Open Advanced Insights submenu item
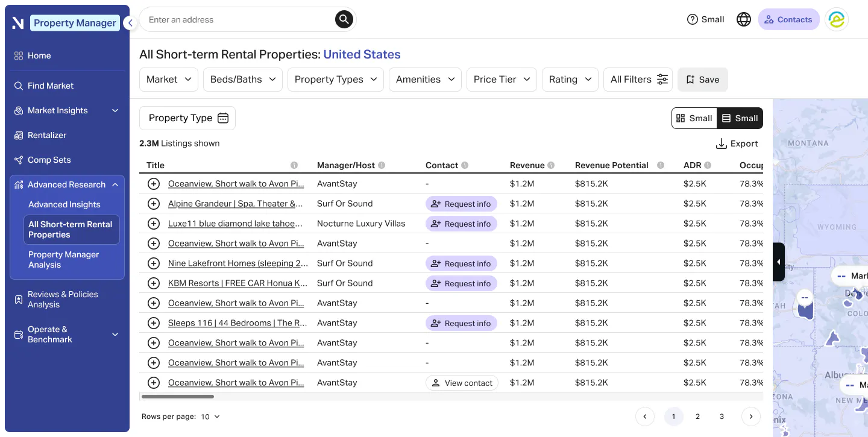 [64, 204]
